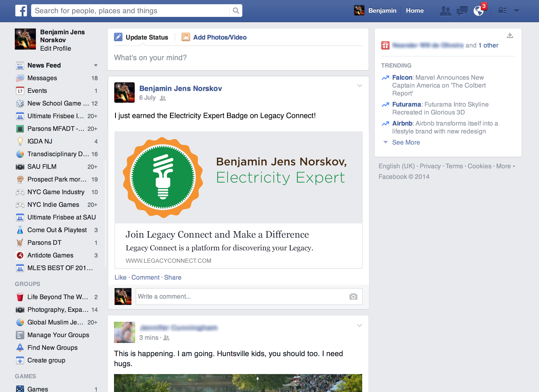Viewport: 539px width, 392px height.
Task: Click Edit Profile link
Action: [55, 49]
